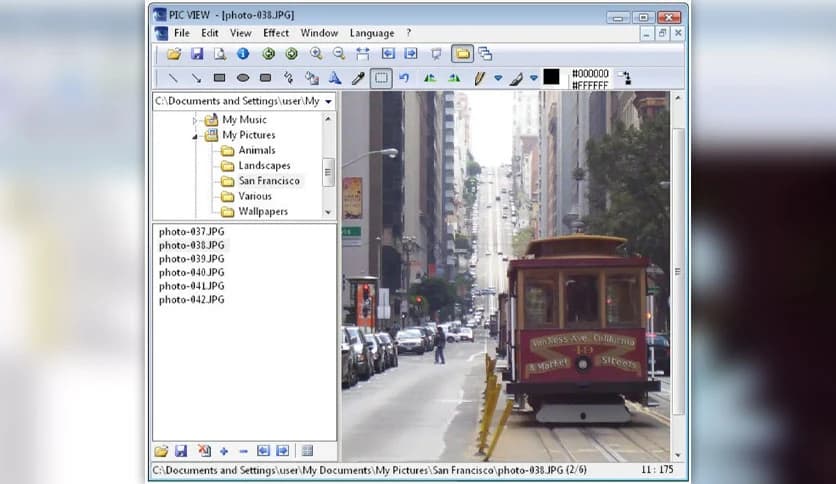Toggle the folder panel button in toolbar
This screenshot has width=836, height=484.
[461, 54]
